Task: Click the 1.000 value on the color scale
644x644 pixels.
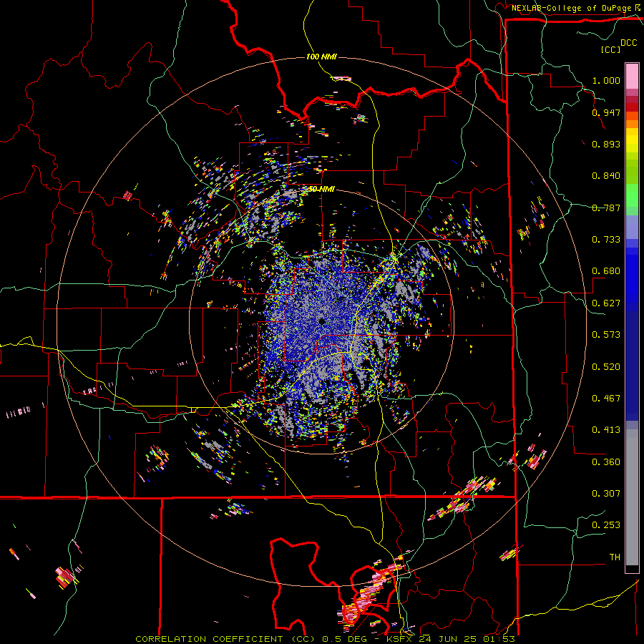Action: (606, 80)
